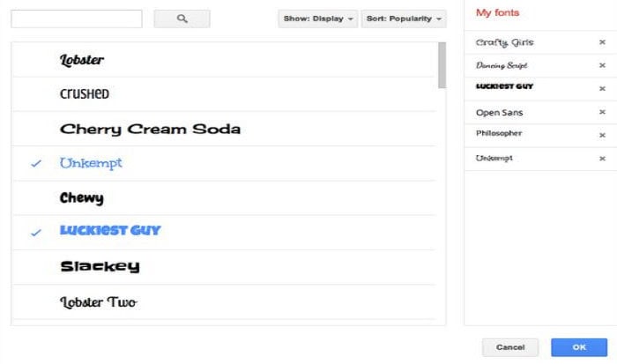This screenshot has width=617, height=364.
Task: Remove Unkempt from My fonts
Action: [602, 159]
